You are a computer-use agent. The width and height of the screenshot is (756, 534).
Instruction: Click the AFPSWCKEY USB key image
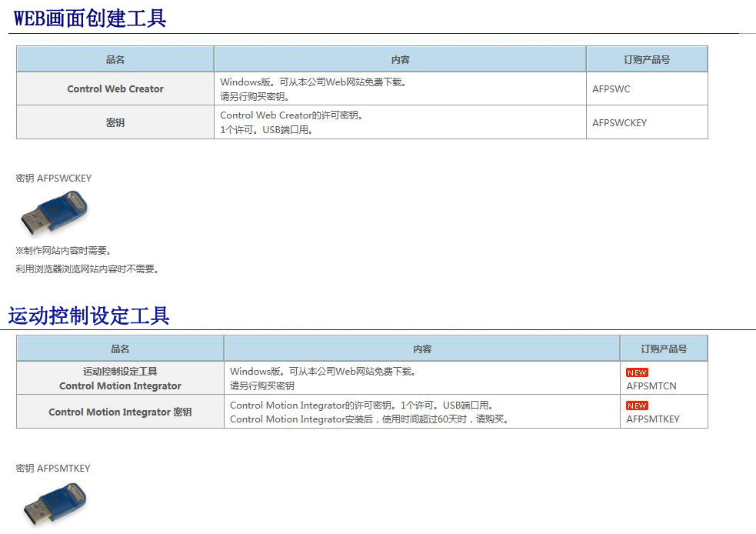click(55, 212)
